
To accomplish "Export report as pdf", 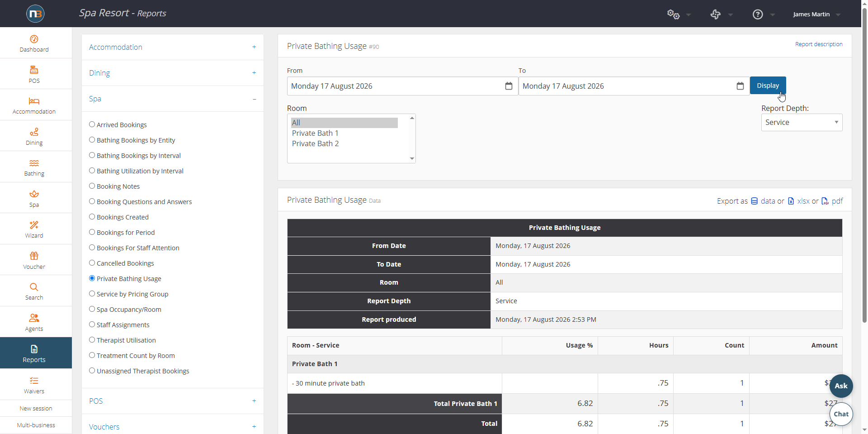I will 832,201.
